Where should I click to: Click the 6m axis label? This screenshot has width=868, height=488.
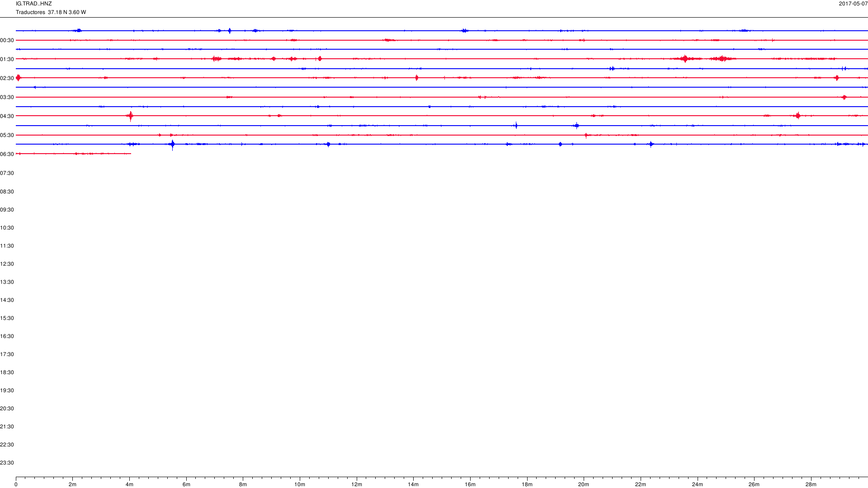click(x=186, y=484)
